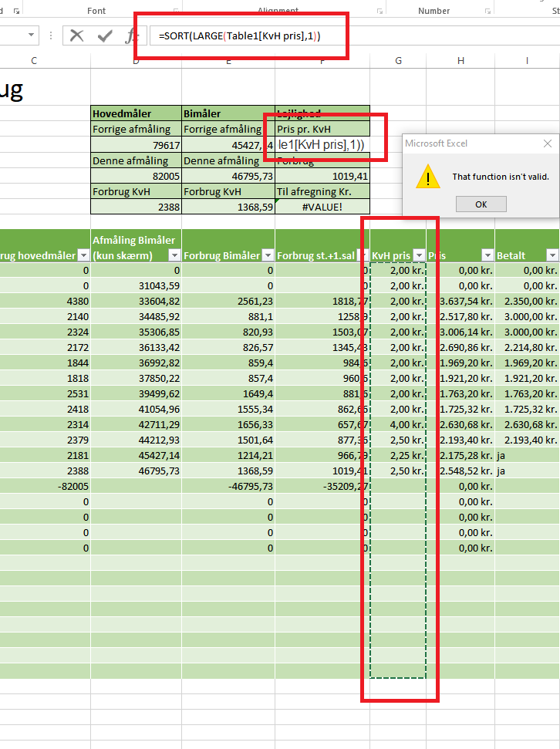The width and height of the screenshot is (560, 749).
Task: Select the cell with 3.637,54 kr.
Action: click(460, 301)
